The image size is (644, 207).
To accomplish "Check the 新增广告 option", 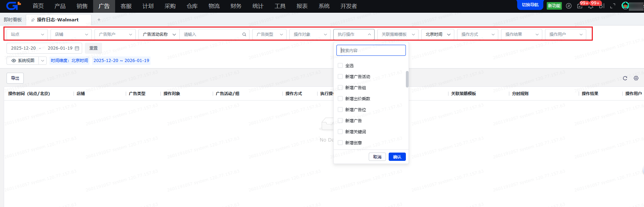I will pos(340,121).
